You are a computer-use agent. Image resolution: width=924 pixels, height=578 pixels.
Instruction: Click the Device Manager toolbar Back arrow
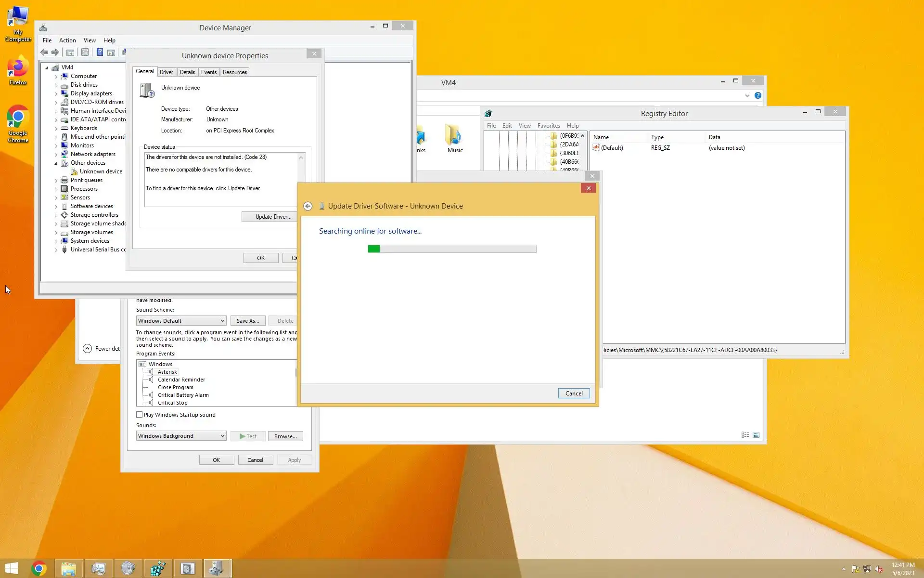pos(44,53)
